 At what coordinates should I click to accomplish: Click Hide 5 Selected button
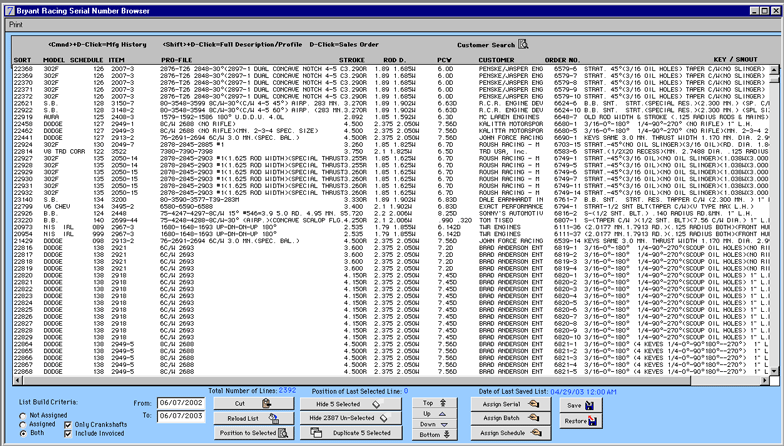[x=345, y=404]
